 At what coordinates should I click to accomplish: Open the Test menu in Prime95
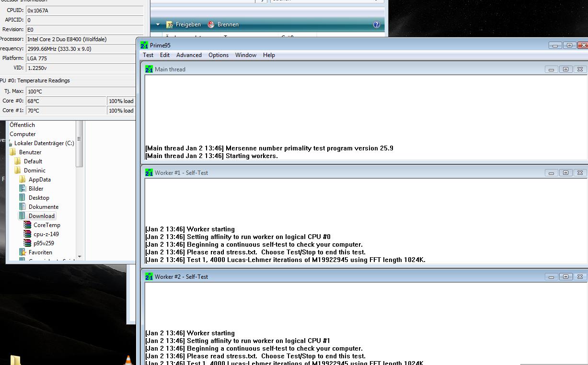[x=148, y=55]
